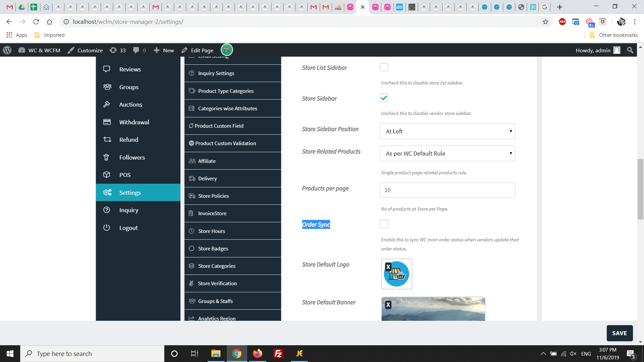This screenshot has width=644, height=362.
Task: Click the AdBlock Plus extension icon
Action: click(x=562, y=22)
